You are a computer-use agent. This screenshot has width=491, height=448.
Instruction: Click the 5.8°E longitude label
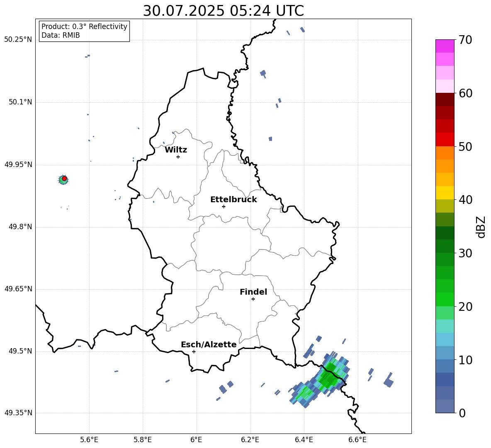tap(143, 440)
